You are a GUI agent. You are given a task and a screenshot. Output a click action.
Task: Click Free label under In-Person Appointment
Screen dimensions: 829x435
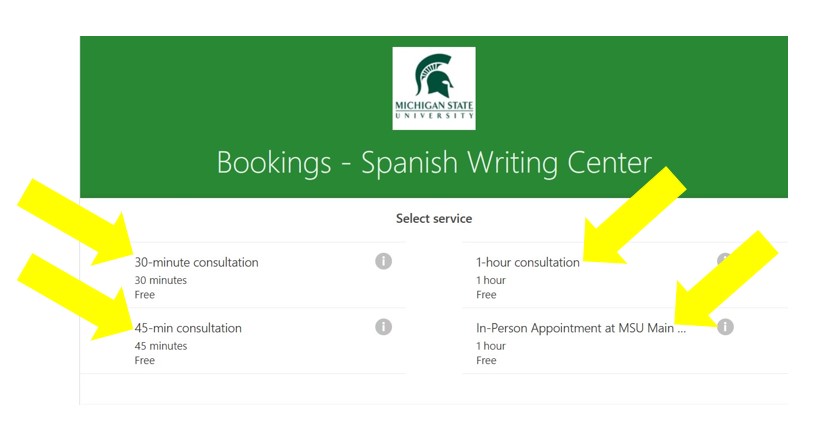coord(486,360)
